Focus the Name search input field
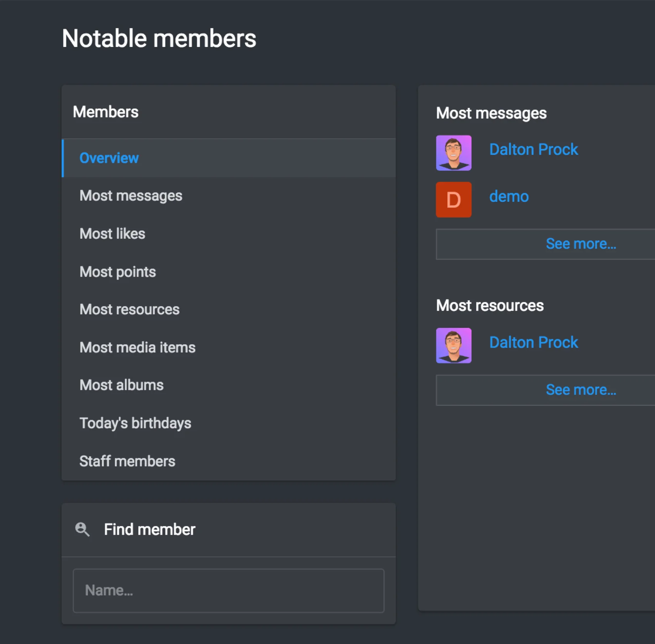The width and height of the screenshot is (655, 644). 228,590
